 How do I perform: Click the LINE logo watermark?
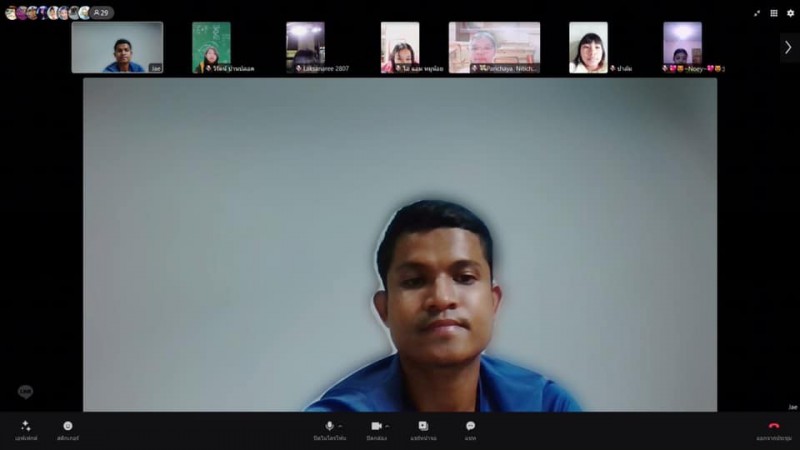coord(25,391)
